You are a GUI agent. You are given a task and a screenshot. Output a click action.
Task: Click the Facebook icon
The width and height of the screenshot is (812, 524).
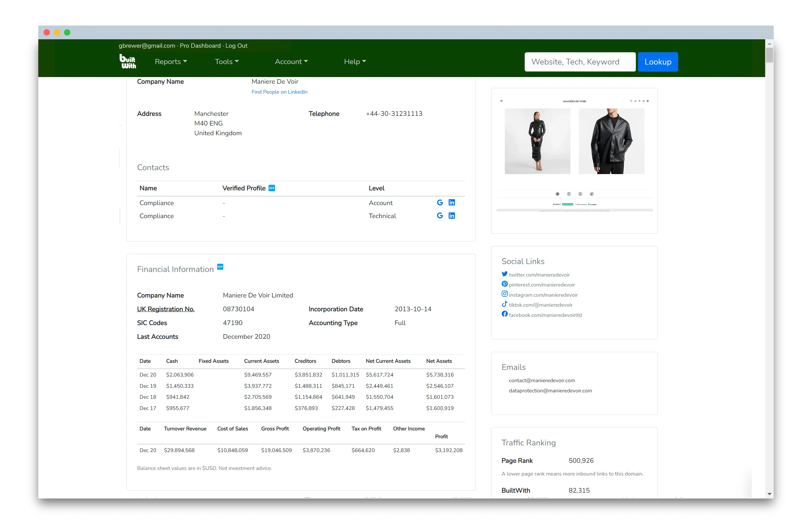click(x=504, y=314)
